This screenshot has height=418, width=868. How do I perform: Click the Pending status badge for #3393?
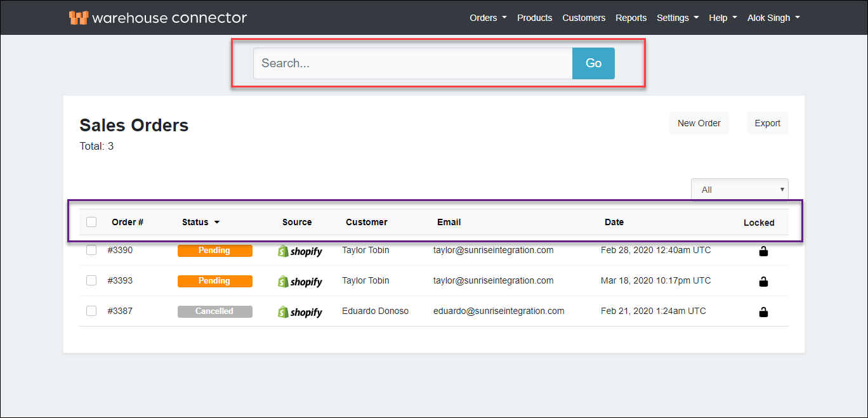pyautogui.click(x=214, y=281)
